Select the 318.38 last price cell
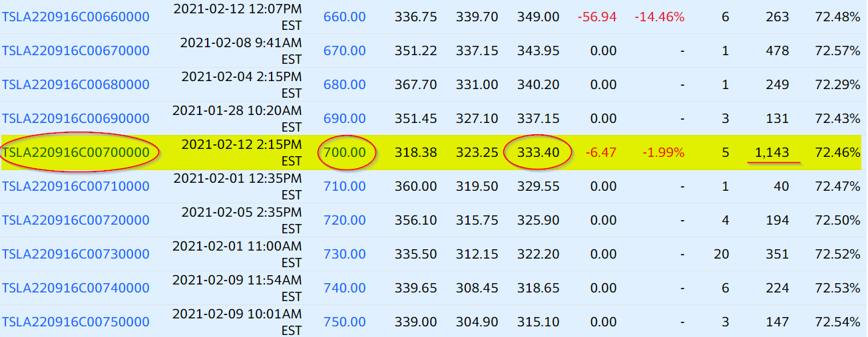 coord(416,152)
